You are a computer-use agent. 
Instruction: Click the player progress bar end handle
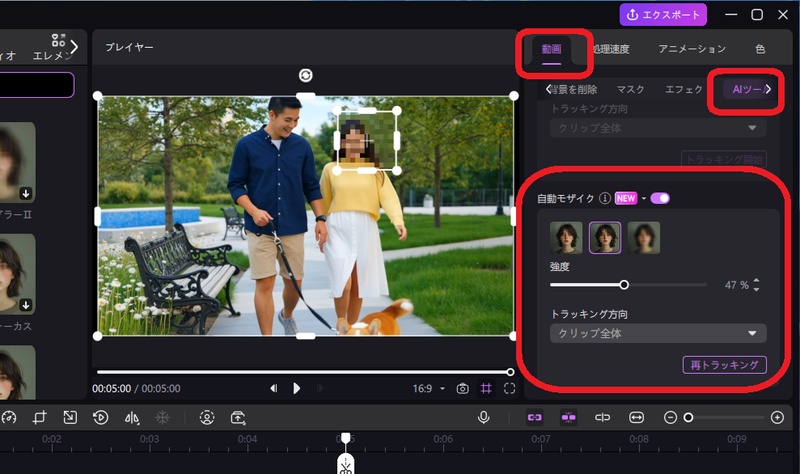click(x=510, y=372)
